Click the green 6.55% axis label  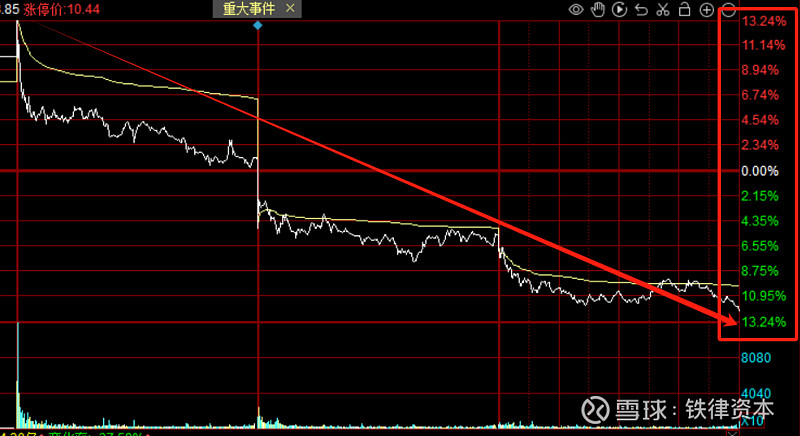tap(760, 246)
